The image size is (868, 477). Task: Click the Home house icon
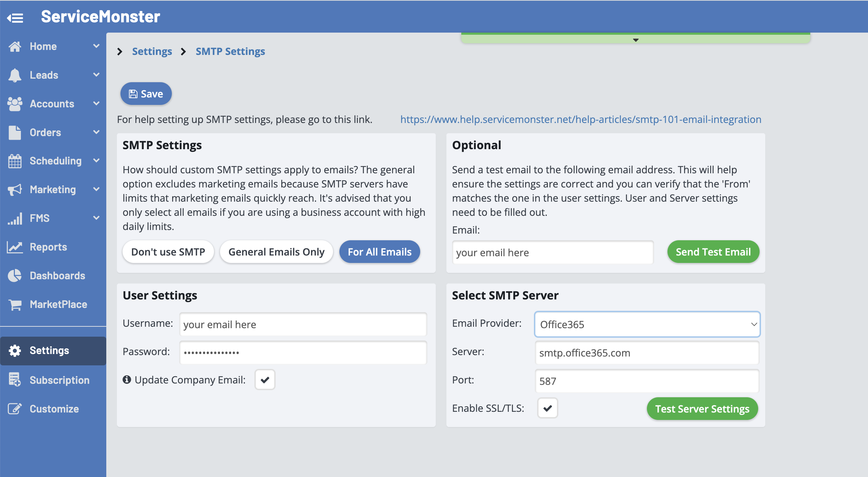(15, 46)
